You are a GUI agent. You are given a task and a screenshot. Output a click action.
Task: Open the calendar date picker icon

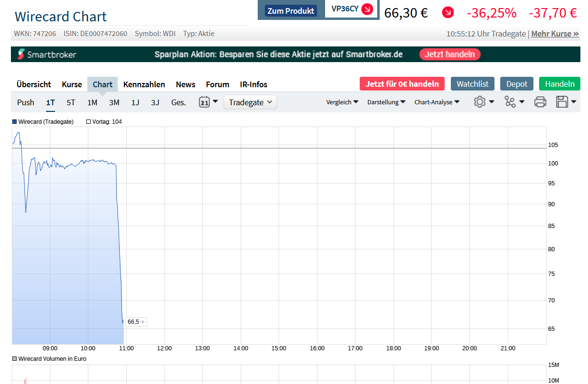[x=205, y=101]
